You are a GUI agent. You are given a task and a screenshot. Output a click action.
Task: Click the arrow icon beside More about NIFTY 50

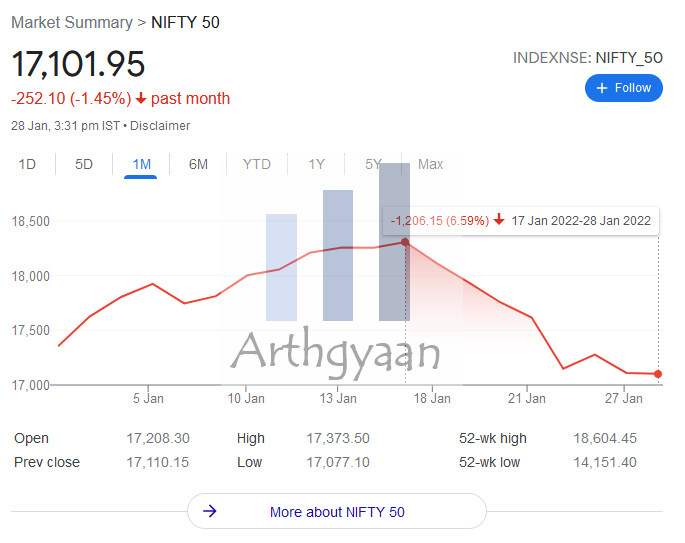(210, 511)
